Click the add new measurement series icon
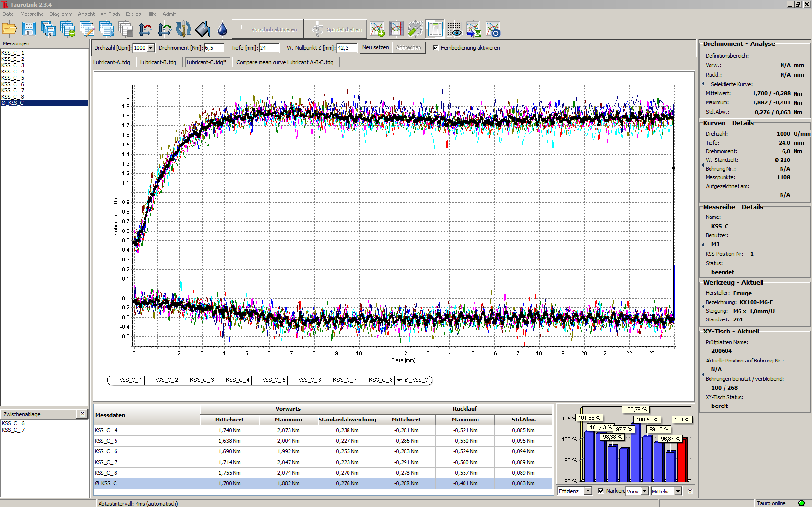This screenshot has height=507, width=812. (68, 29)
